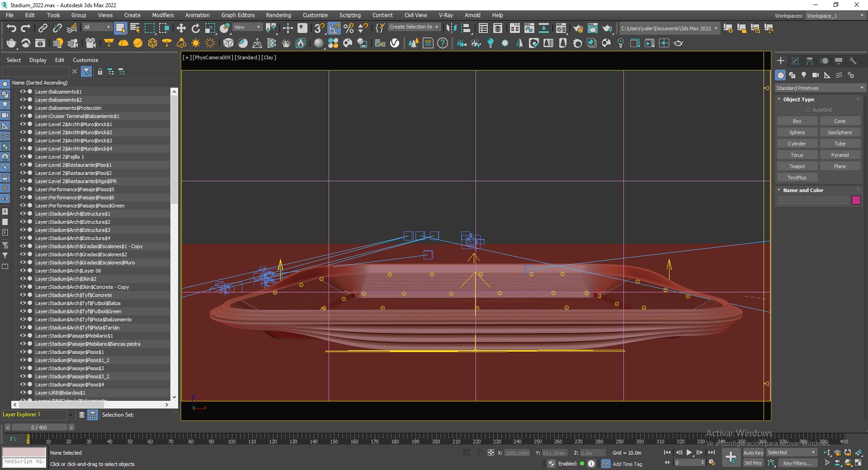Click the PhysCamera009 viewport label
Screen dimensions: 868x470
point(213,57)
